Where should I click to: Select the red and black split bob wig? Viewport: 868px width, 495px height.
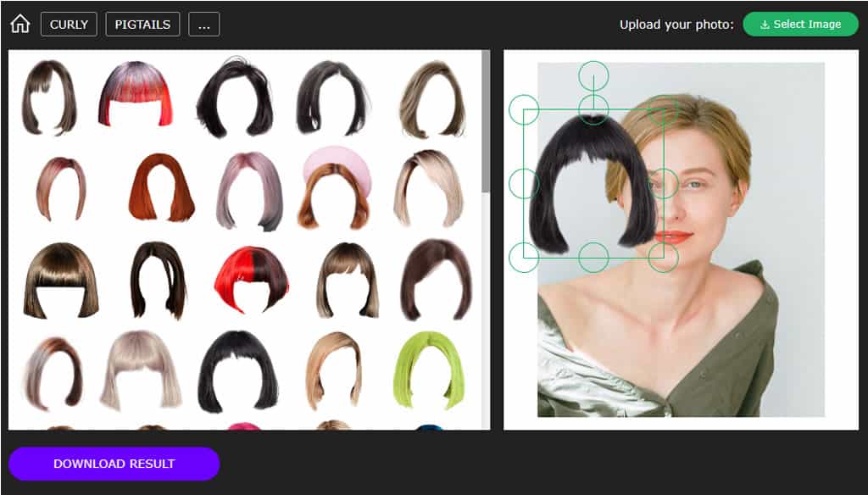tap(251, 280)
